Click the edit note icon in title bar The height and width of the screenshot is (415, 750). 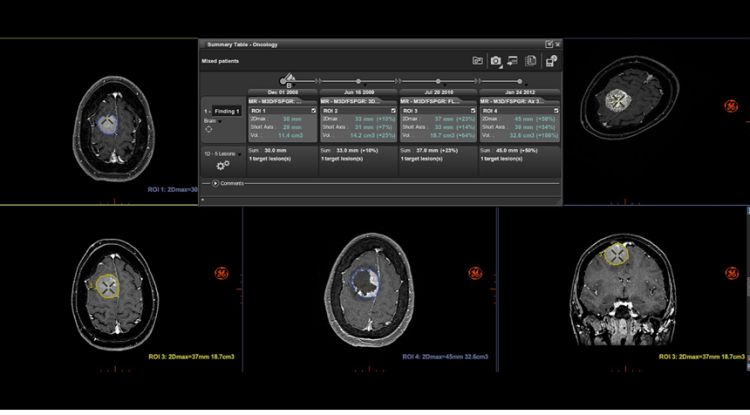pos(549,44)
